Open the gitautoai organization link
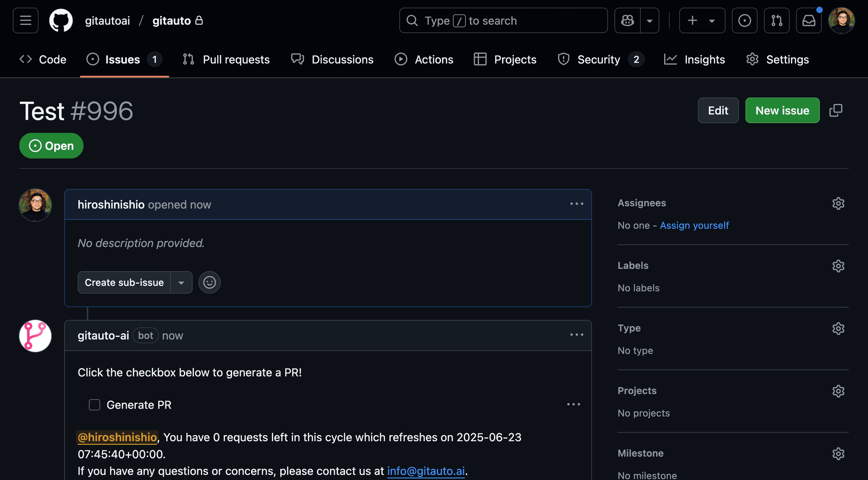Viewport: 868px width, 480px height. [x=108, y=21]
